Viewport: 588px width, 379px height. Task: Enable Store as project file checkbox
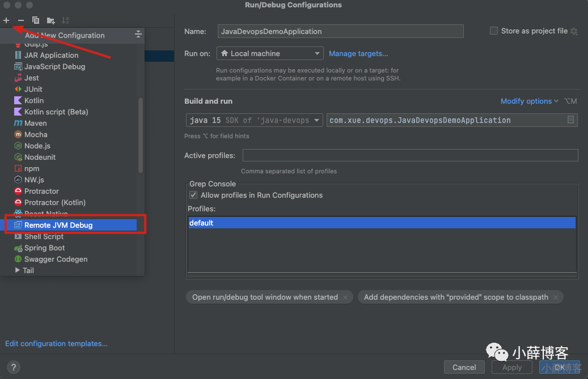(x=494, y=31)
